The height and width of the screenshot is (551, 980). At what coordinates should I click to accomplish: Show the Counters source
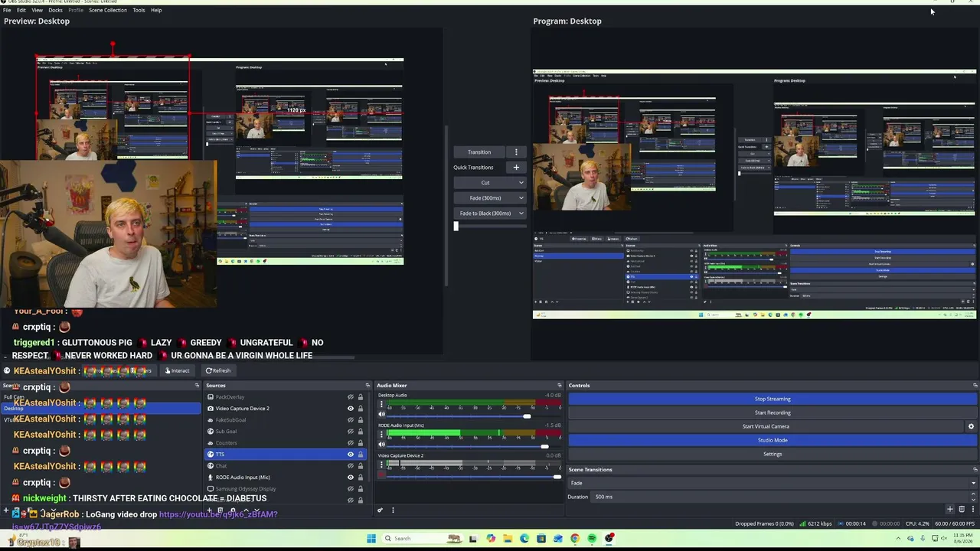[351, 443]
